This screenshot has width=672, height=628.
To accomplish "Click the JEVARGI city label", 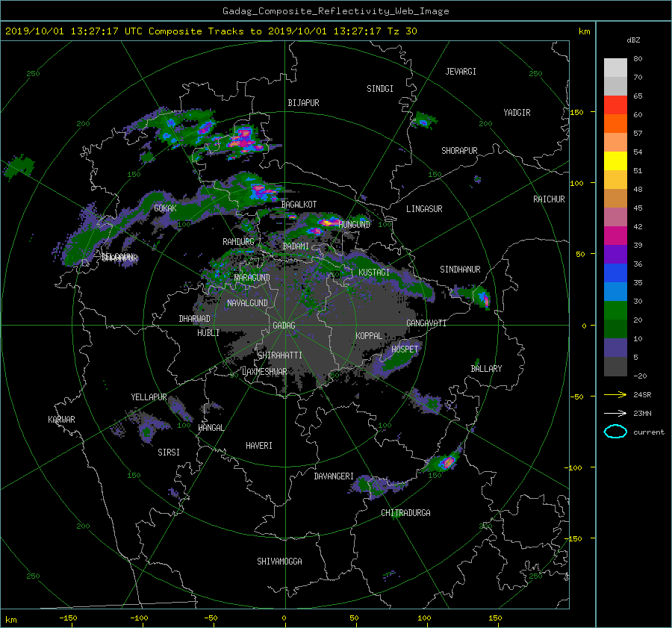I will (461, 72).
